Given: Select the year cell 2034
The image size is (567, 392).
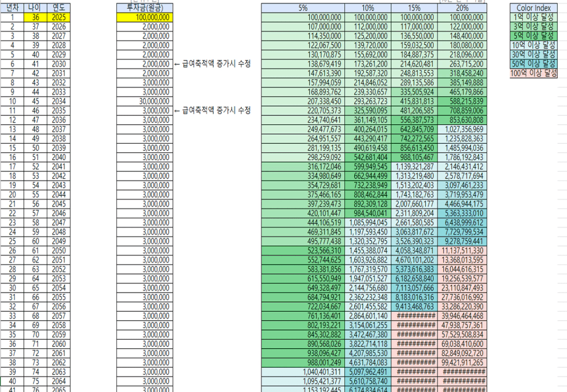Looking at the screenshot, I should coord(59,101).
